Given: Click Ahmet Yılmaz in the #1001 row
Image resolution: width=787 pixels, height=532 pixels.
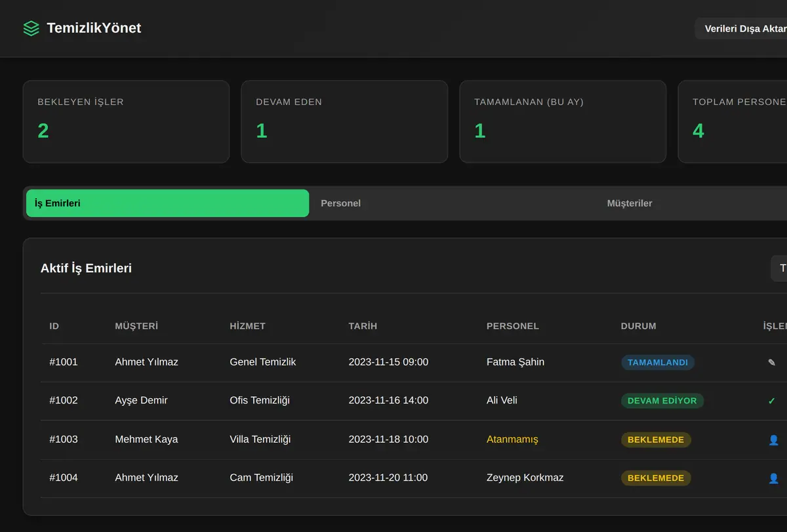Looking at the screenshot, I should tap(146, 362).
